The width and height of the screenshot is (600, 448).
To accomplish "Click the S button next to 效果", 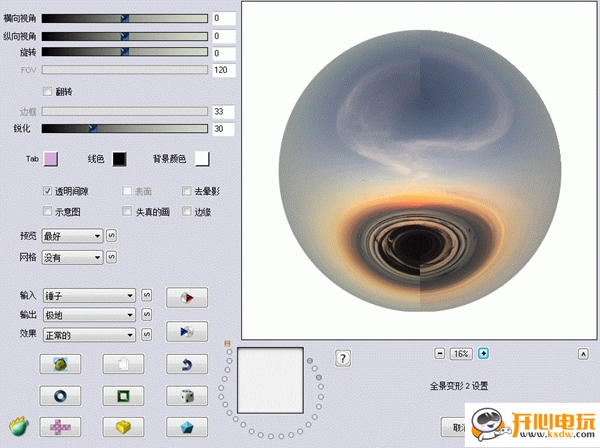I will (147, 335).
